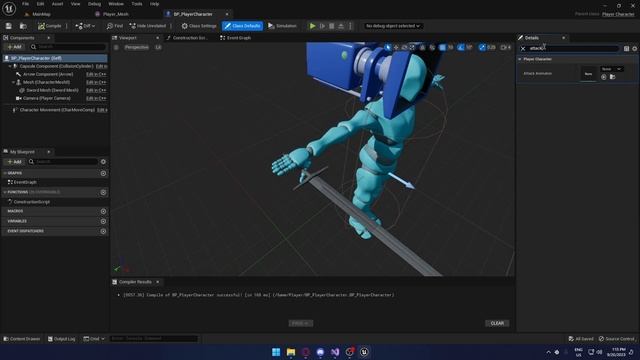Click the Browse to asset icon

pos(23,26)
